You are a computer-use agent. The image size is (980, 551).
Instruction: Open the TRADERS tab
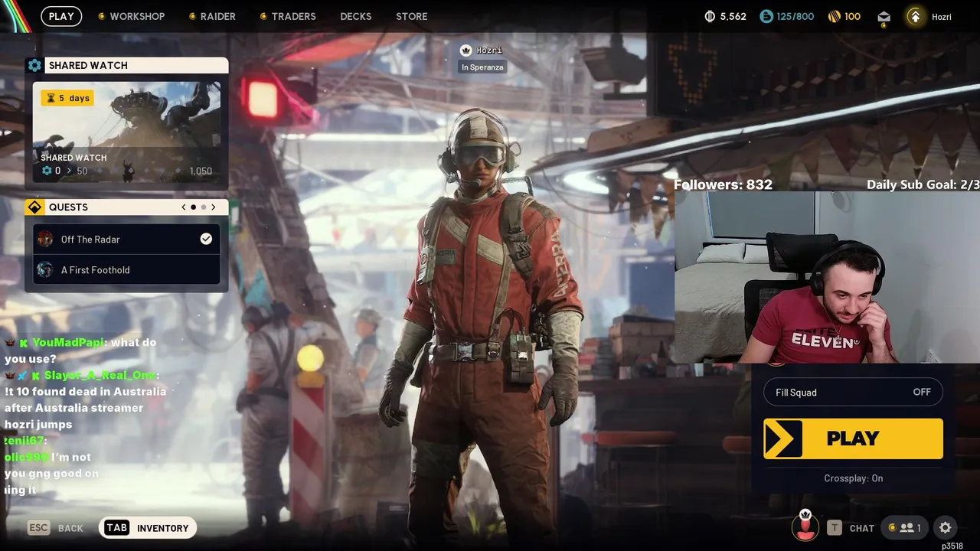coord(293,16)
